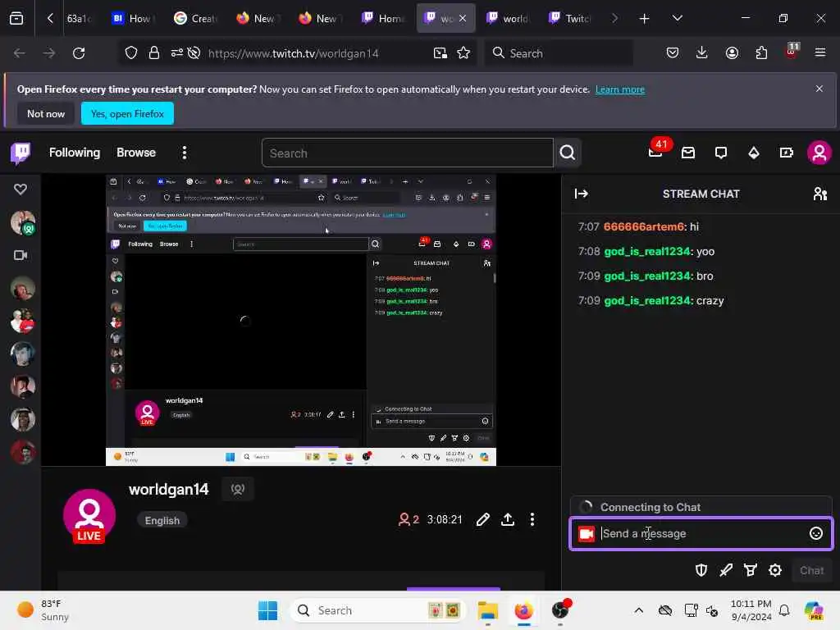840x630 pixels.
Task: Open the first followed channel avatar in sidebar
Action: pos(23,222)
